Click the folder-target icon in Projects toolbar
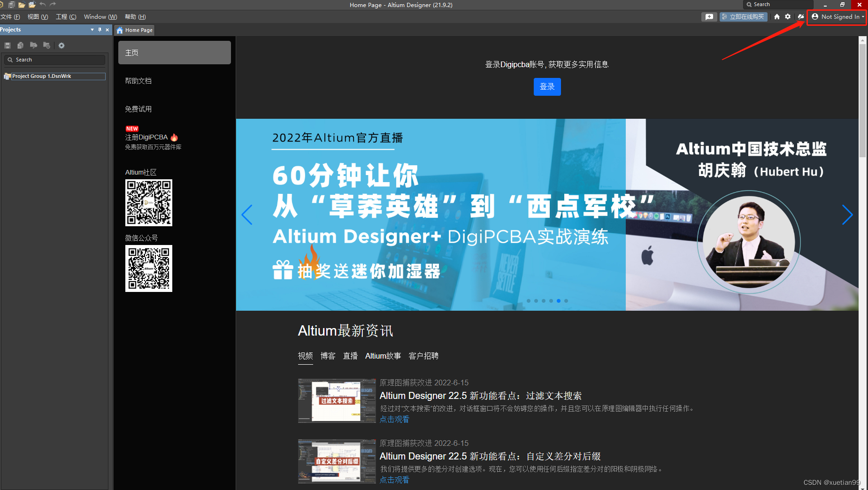This screenshot has height=490, width=868. coord(46,46)
